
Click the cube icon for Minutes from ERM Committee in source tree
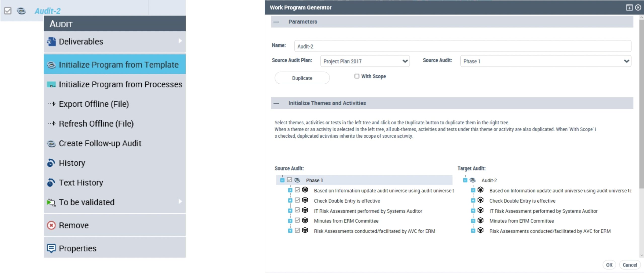point(305,221)
